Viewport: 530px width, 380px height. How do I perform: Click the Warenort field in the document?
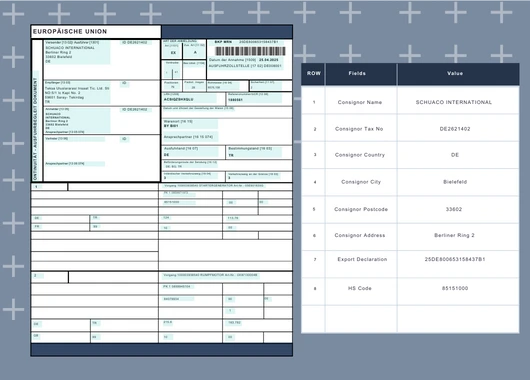[x=190, y=123]
